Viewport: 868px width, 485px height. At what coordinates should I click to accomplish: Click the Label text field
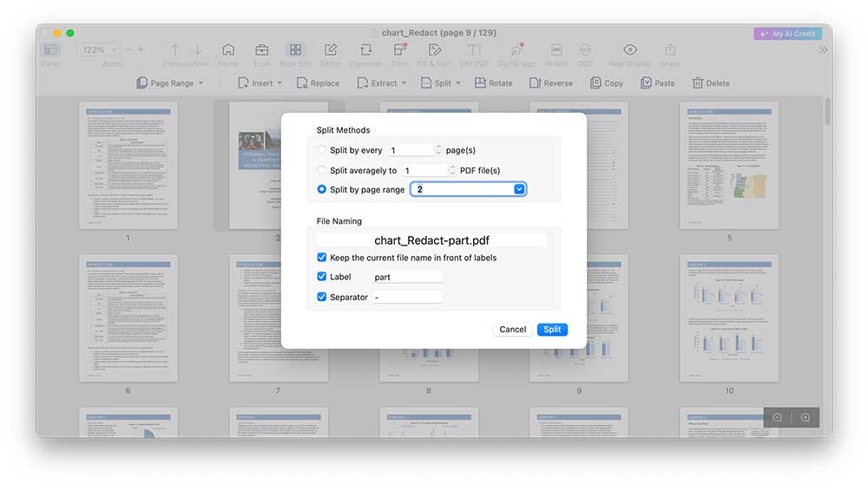coord(407,278)
